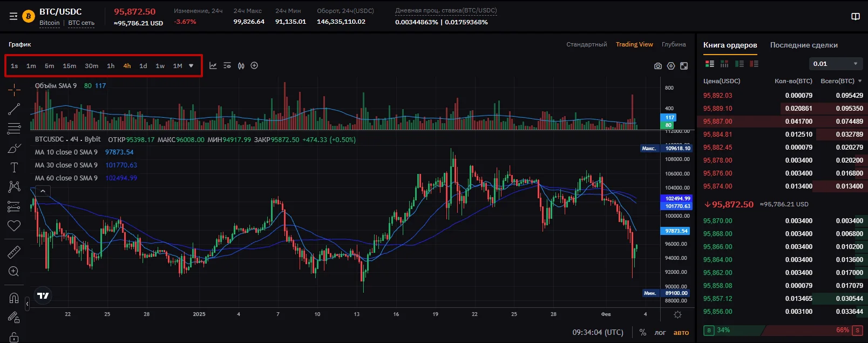Add a comparison symbol with plus icon
Screen dimensions: 868x343
(x=254, y=66)
